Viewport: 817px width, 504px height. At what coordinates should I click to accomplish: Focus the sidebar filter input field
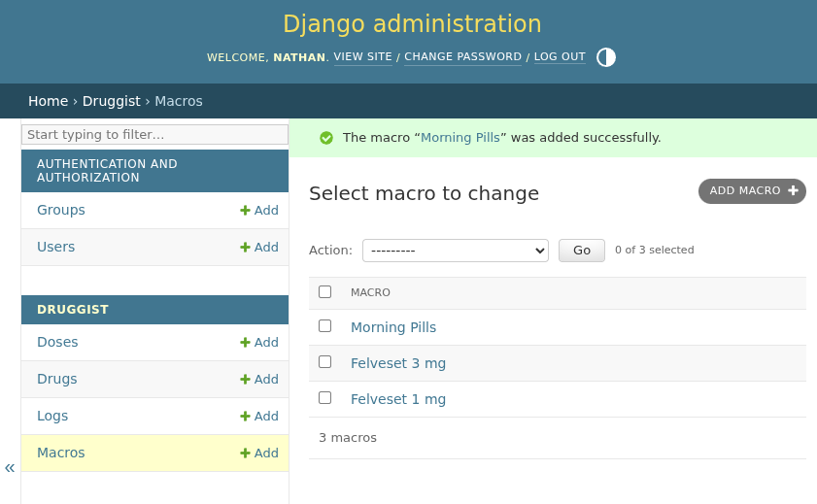coord(154,134)
